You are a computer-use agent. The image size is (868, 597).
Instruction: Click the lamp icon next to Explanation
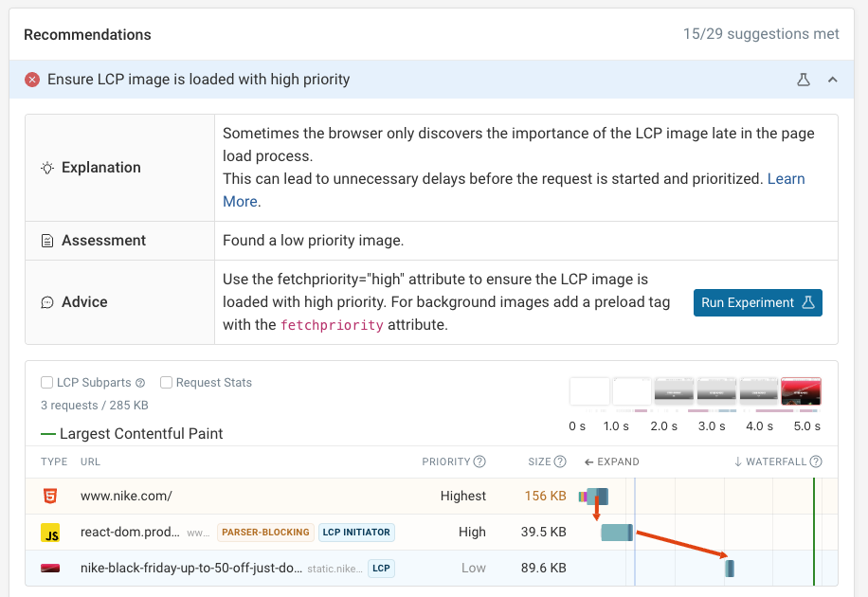[46, 167]
